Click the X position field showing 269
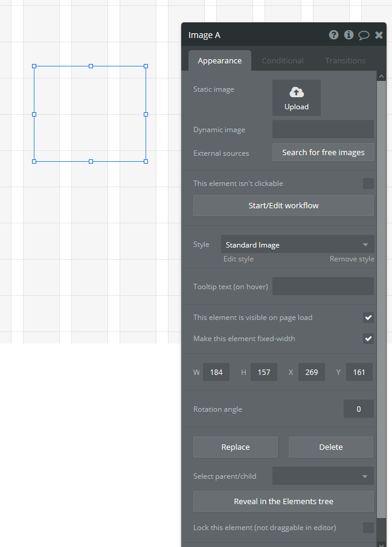392x547 pixels. coord(312,373)
